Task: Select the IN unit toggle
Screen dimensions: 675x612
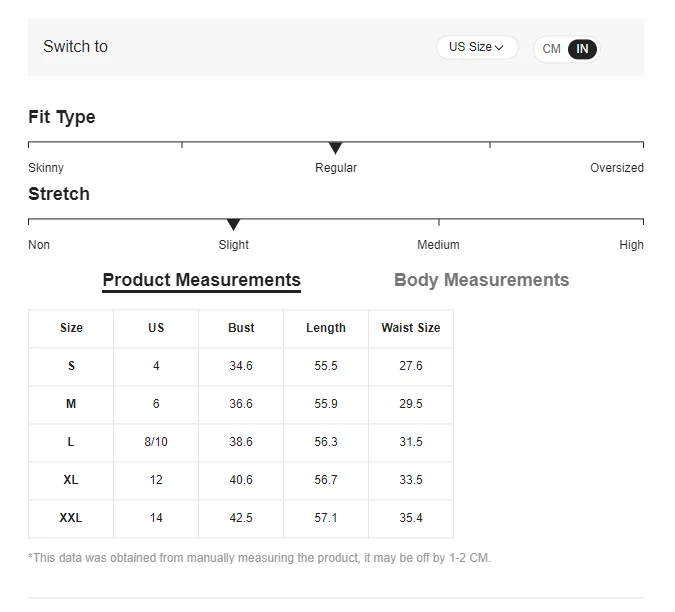Action: [x=582, y=49]
